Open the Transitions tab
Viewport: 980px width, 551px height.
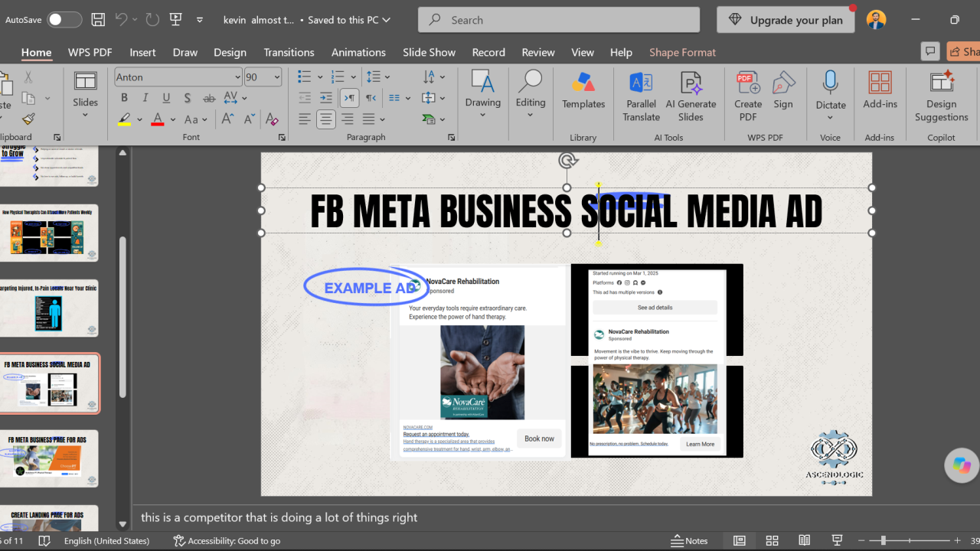click(x=289, y=52)
